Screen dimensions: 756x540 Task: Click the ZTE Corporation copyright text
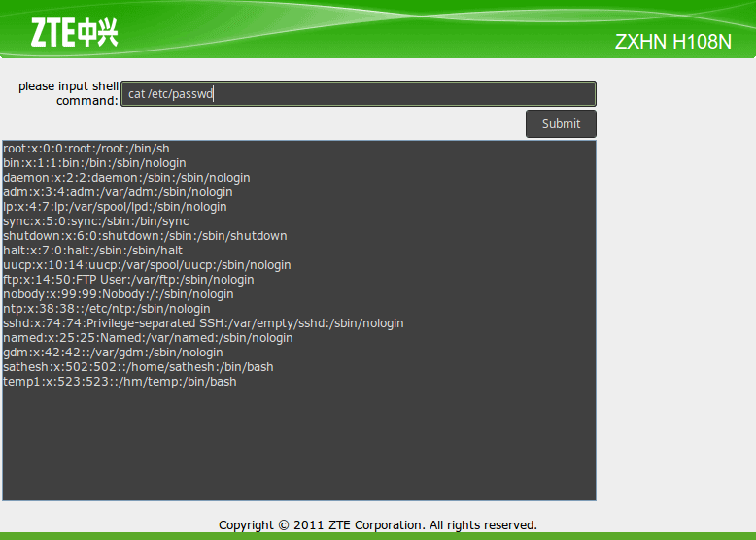point(378,525)
